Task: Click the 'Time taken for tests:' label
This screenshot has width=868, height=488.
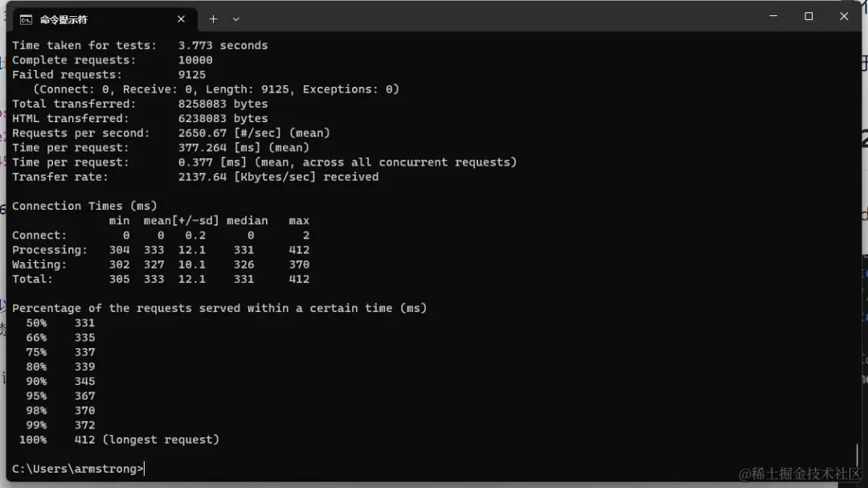Action: point(84,45)
